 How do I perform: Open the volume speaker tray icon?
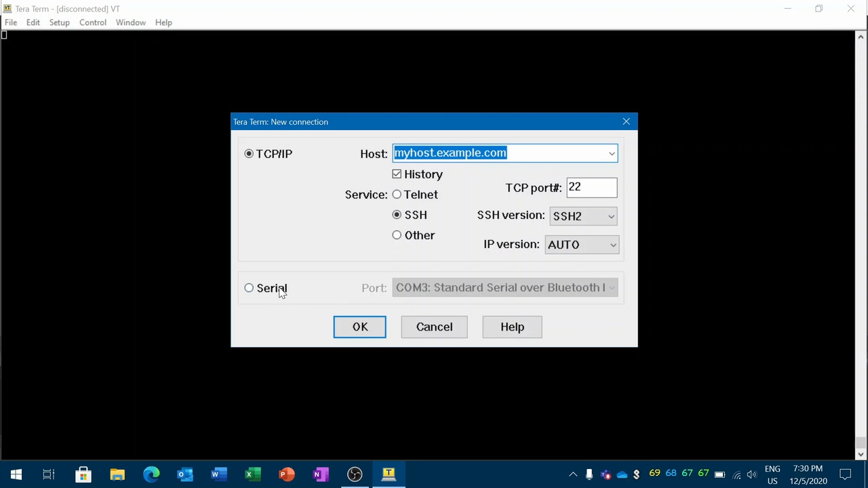[x=752, y=474]
